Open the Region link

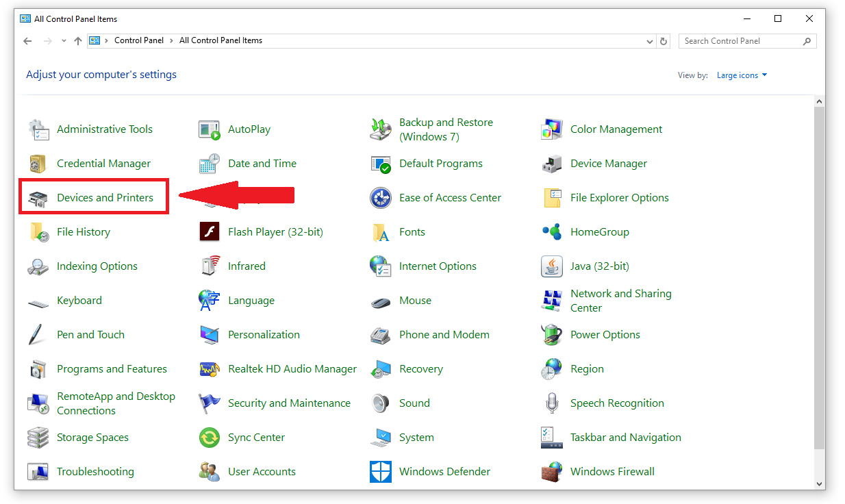coord(587,369)
